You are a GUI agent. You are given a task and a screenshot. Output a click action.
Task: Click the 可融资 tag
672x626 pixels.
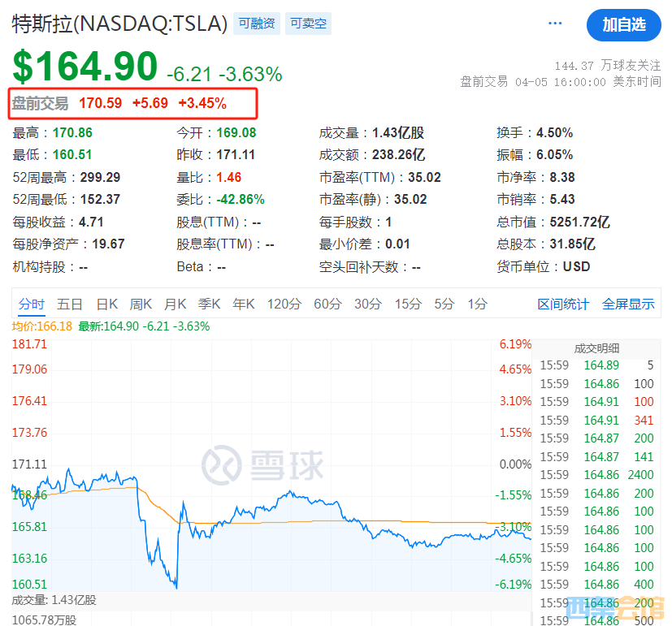[256, 24]
